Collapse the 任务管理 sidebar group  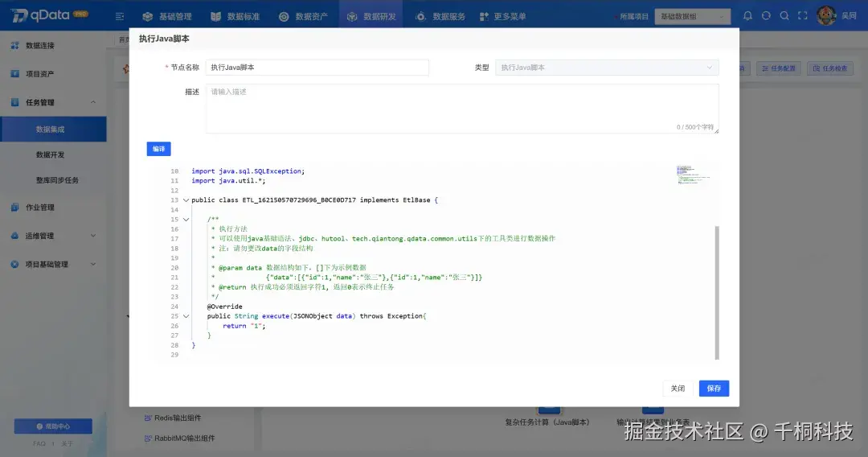point(53,102)
